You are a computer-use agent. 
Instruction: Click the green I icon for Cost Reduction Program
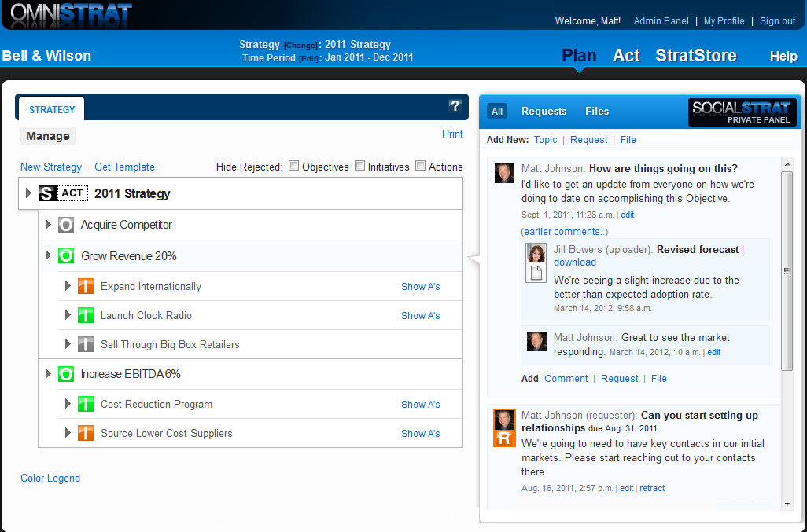(86, 404)
